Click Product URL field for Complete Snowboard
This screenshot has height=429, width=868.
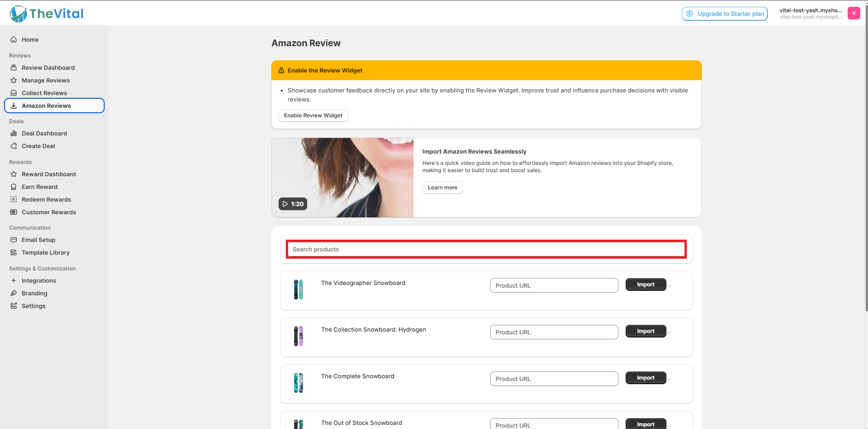point(554,379)
